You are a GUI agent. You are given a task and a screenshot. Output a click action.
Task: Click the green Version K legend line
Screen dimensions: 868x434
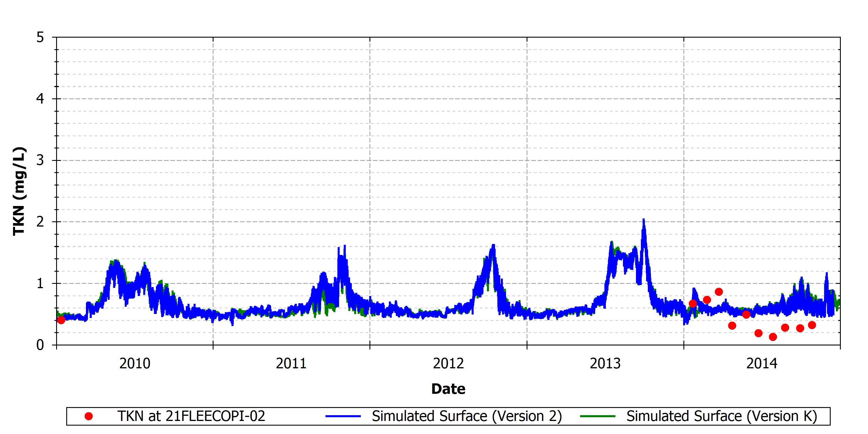click(x=598, y=416)
